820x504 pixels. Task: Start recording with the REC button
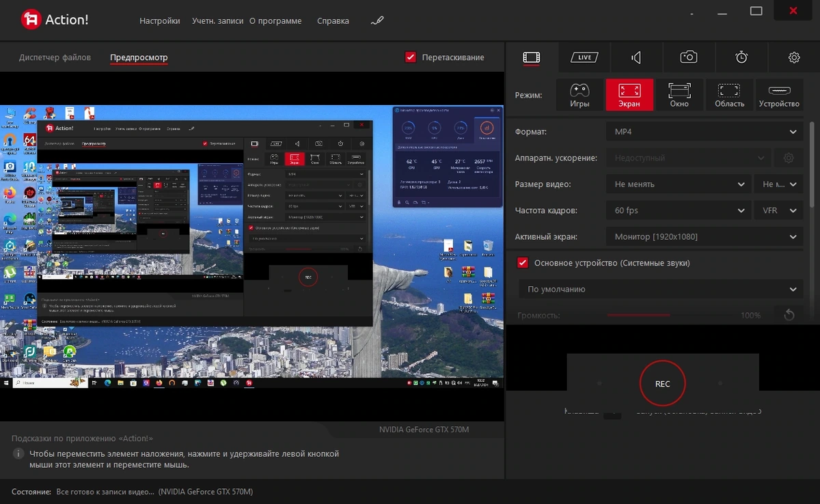pyautogui.click(x=662, y=384)
